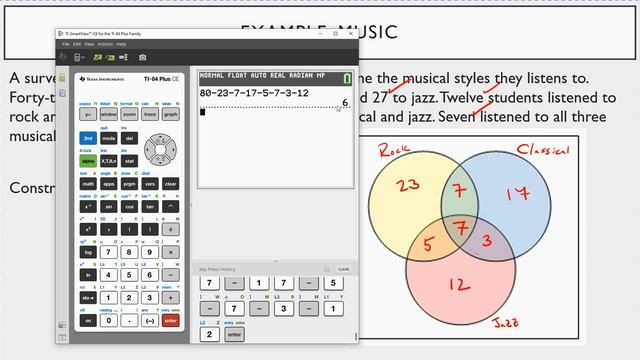The image size is (640, 360).
Task: Open the Actions menu
Action: [x=105, y=44]
